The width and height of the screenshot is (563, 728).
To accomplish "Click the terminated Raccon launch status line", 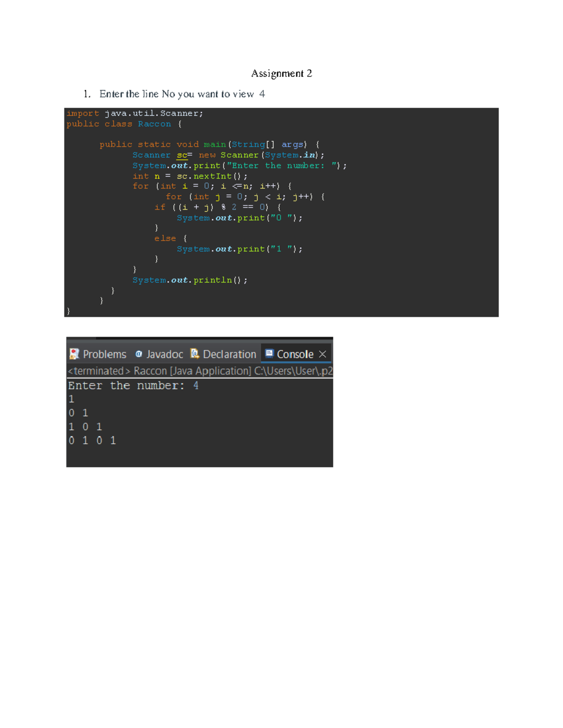I will (x=200, y=371).
